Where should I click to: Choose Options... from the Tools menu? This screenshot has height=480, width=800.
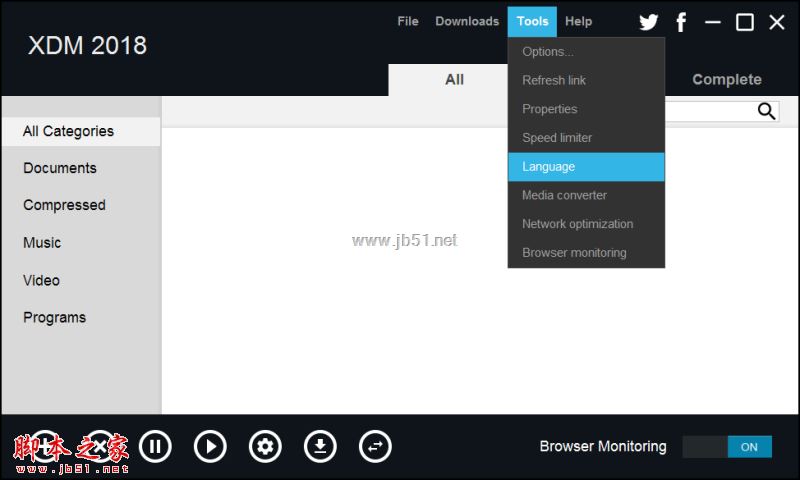tap(586, 52)
